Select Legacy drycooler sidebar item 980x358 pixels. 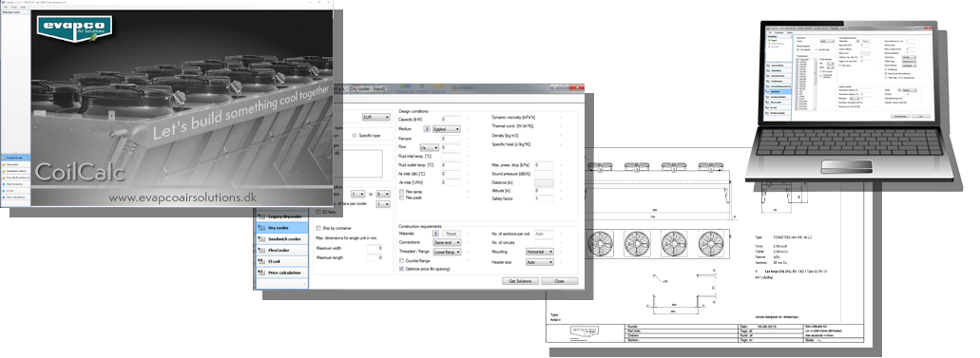point(282,217)
